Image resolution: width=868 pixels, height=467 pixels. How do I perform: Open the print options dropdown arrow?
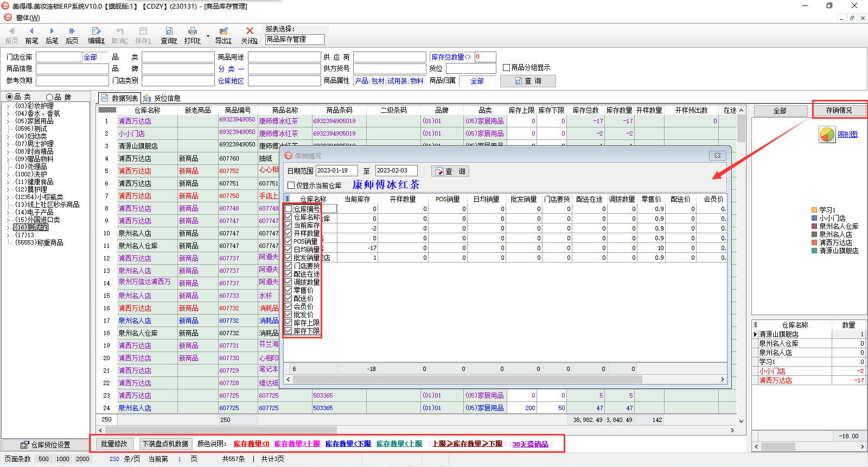pyautogui.click(x=208, y=36)
